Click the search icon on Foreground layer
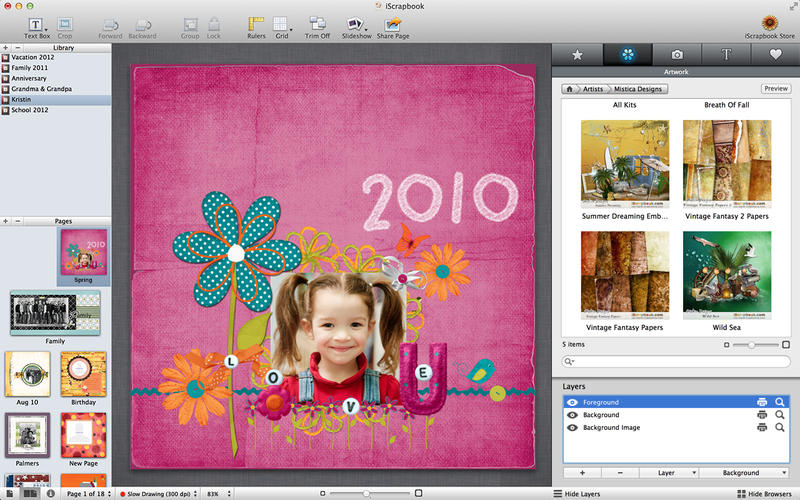The image size is (800, 500). tap(779, 402)
